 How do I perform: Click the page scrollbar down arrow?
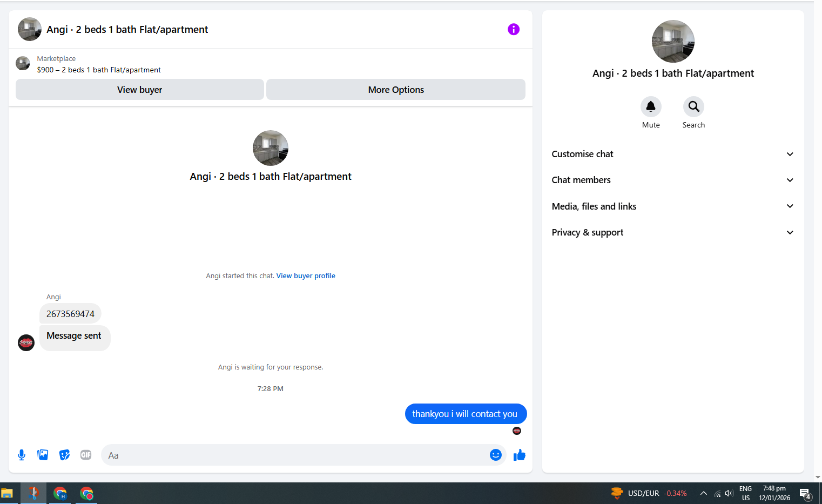point(818,478)
